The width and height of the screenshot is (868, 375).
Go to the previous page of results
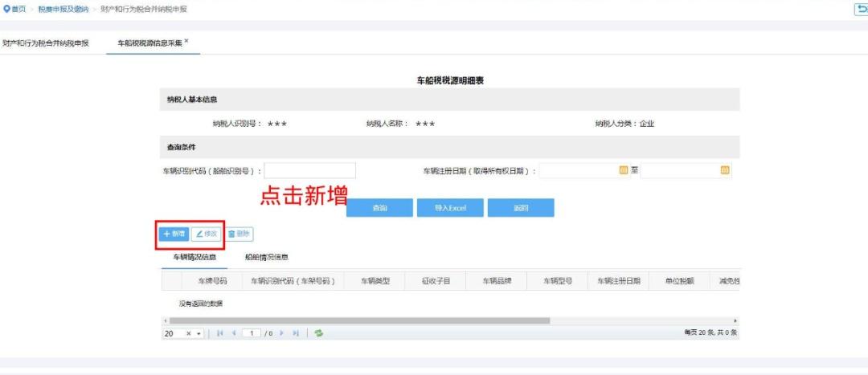(233, 333)
